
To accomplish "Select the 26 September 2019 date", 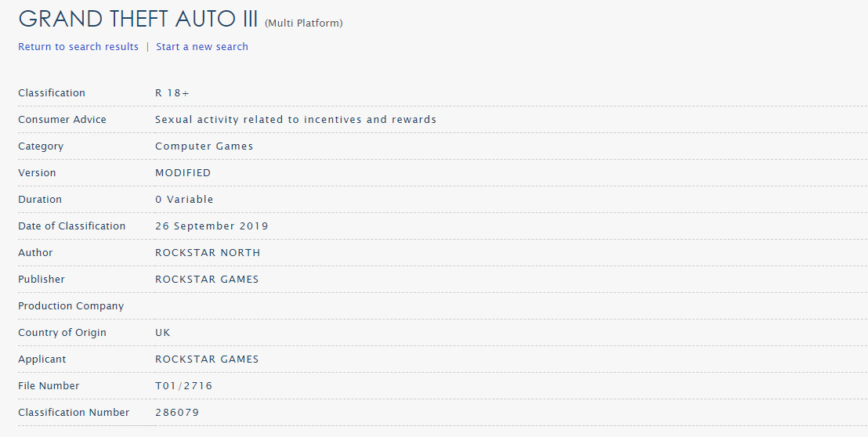I will (x=212, y=226).
